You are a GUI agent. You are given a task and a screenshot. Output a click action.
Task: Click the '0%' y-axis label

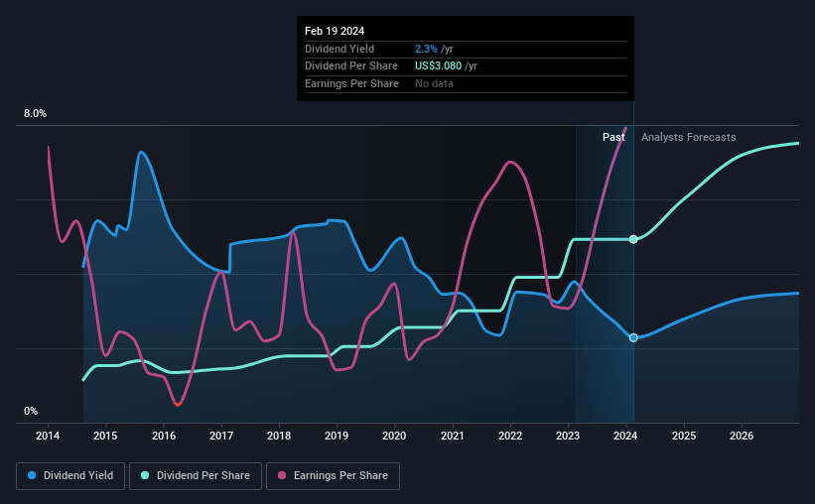pos(31,411)
